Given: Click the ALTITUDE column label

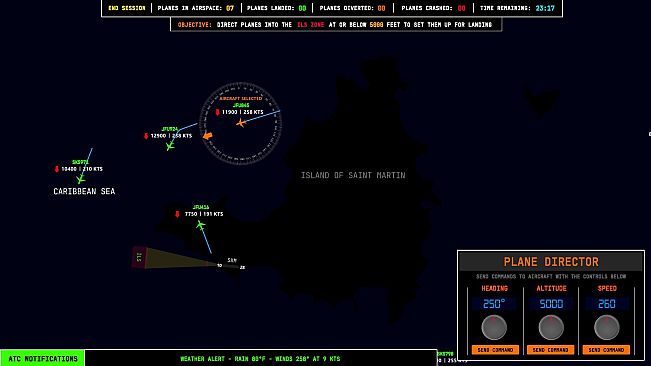Looking at the screenshot, I should click(x=551, y=288).
